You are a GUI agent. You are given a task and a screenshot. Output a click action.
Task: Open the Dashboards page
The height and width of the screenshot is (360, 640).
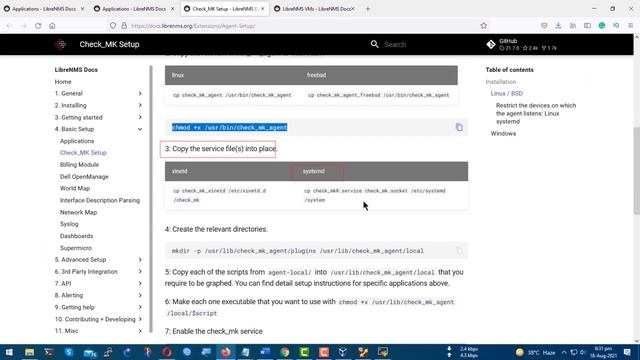pos(76,236)
